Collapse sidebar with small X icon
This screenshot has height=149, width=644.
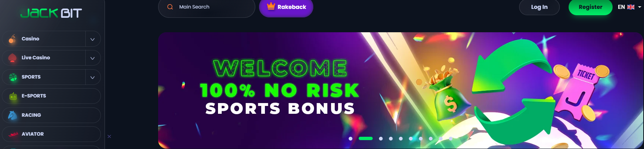pyautogui.click(x=109, y=136)
